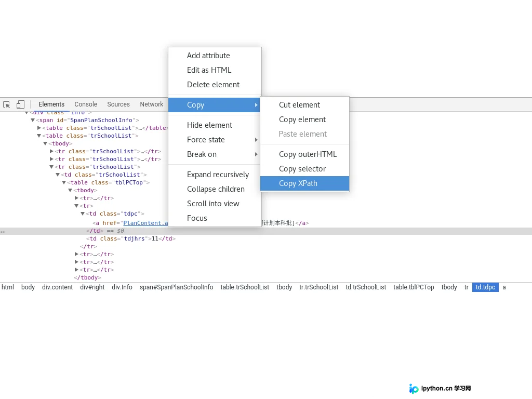The width and height of the screenshot is (532, 399).
Task: Select the tr.trSchoolList breadcrumb
Action: (x=318, y=287)
